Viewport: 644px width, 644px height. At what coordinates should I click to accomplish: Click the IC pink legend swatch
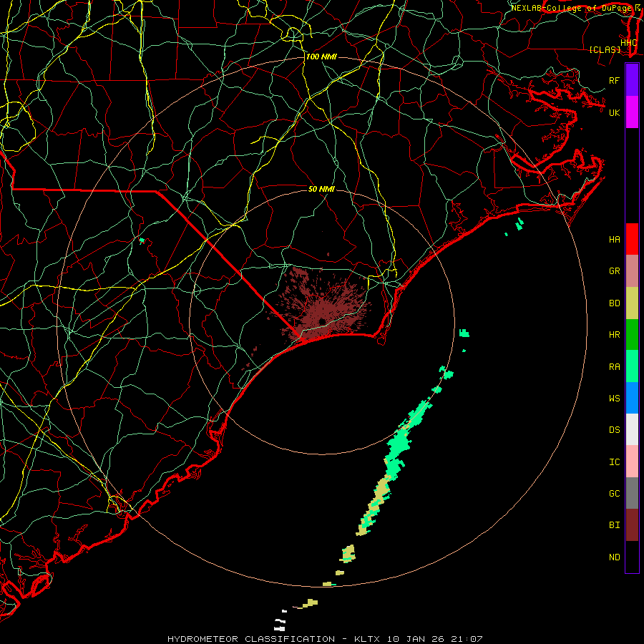pos(632,462)
